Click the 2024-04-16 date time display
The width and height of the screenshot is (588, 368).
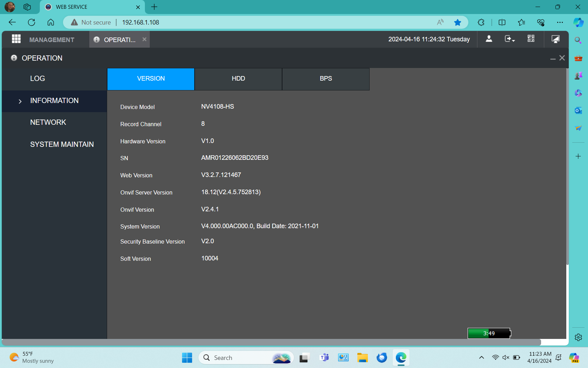tap(429, 39)
